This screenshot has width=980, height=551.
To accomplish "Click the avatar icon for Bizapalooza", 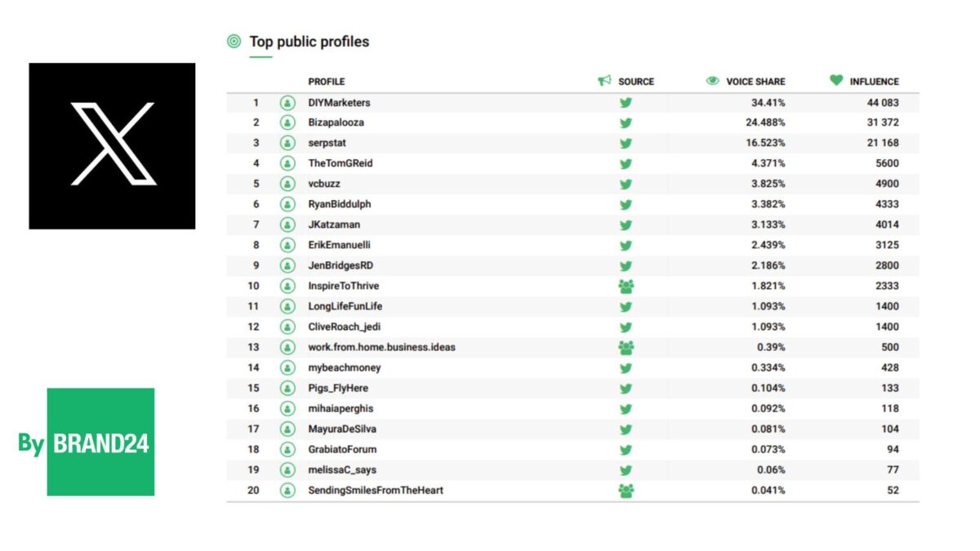I will pyautogui.click(x=287, y=122).
